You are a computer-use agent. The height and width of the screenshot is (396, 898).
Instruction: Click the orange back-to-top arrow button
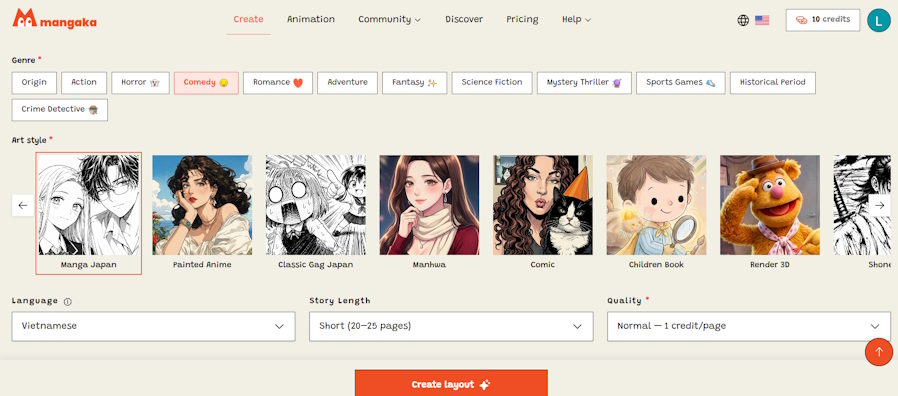coord(879,352)
